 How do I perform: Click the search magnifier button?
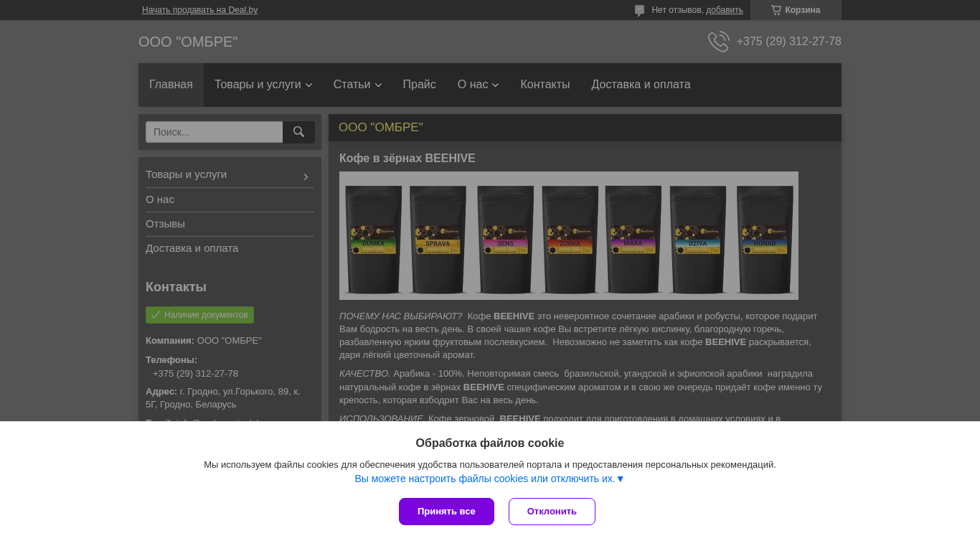[298, 132]
